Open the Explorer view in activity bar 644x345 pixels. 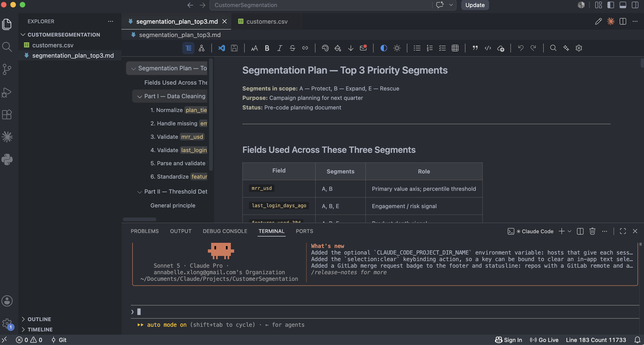coord(7,24)
